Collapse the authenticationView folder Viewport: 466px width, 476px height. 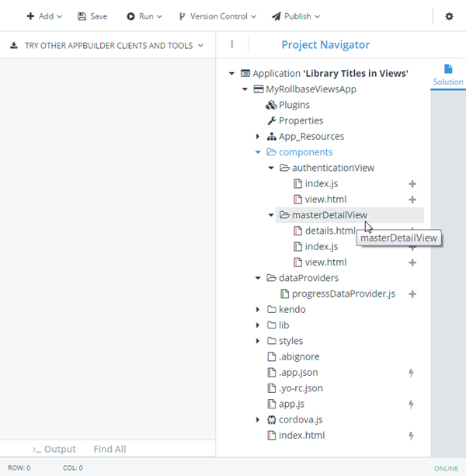point(271,168)
